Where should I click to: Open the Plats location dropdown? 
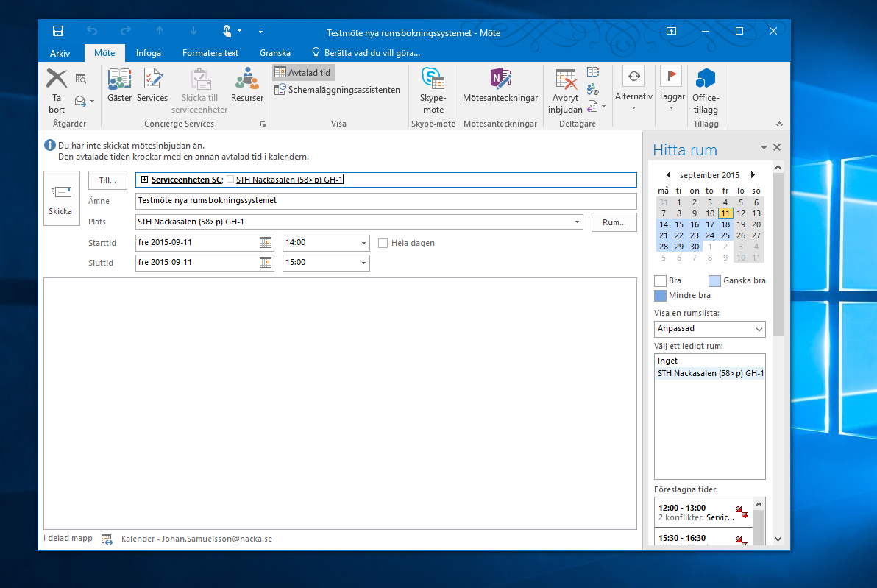click(577, 222)
